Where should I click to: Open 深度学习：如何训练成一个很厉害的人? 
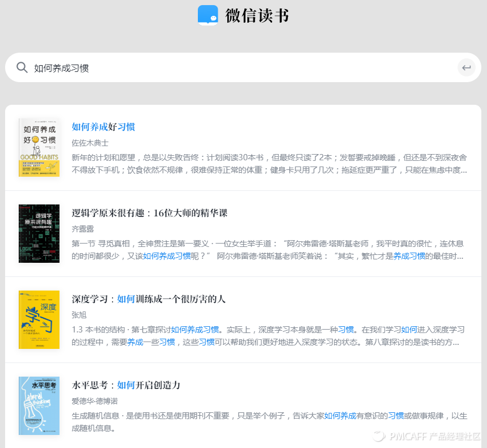[149, 299]
